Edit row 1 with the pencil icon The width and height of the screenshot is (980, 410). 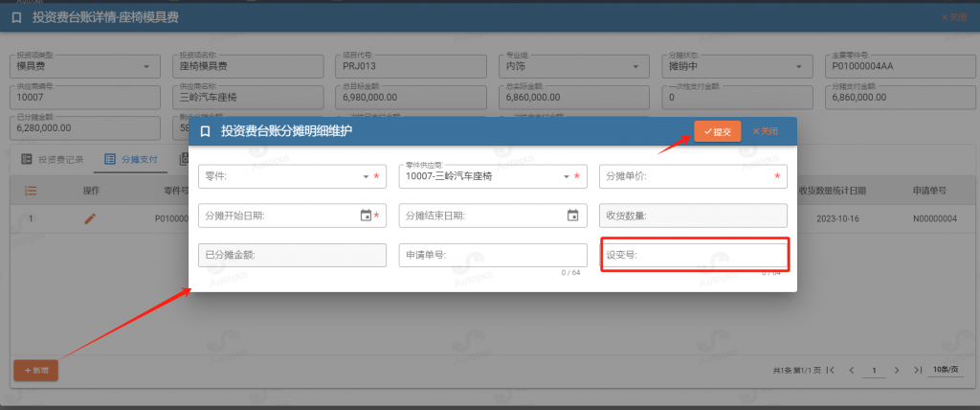pos(91,218)
